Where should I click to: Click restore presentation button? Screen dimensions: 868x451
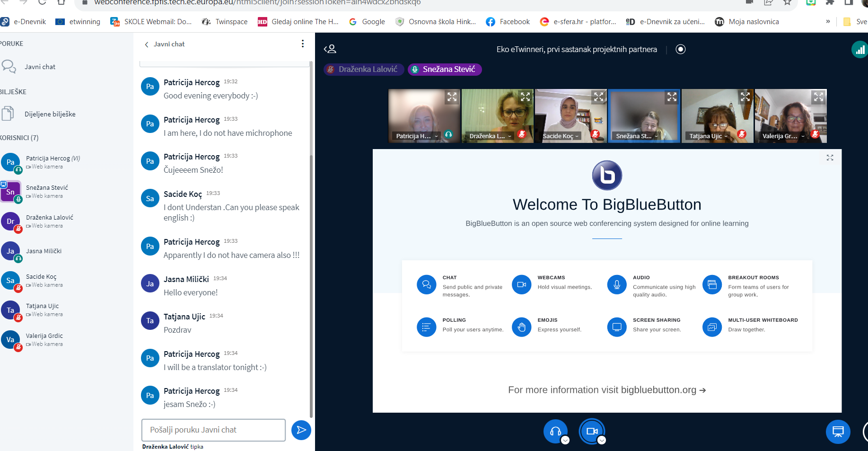[x=838, y=431]
